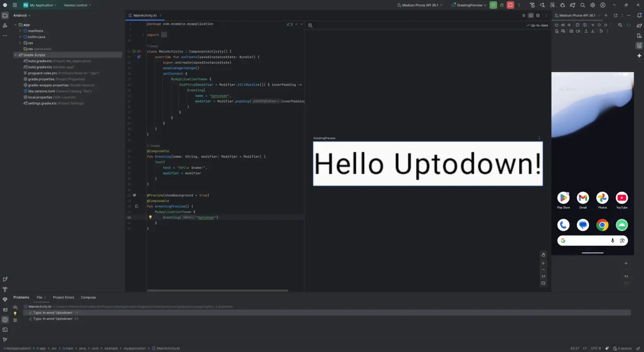This screenshot has height=352, width=644.
Task: Enable Design-only view in the editor
Action: (538, 15)
